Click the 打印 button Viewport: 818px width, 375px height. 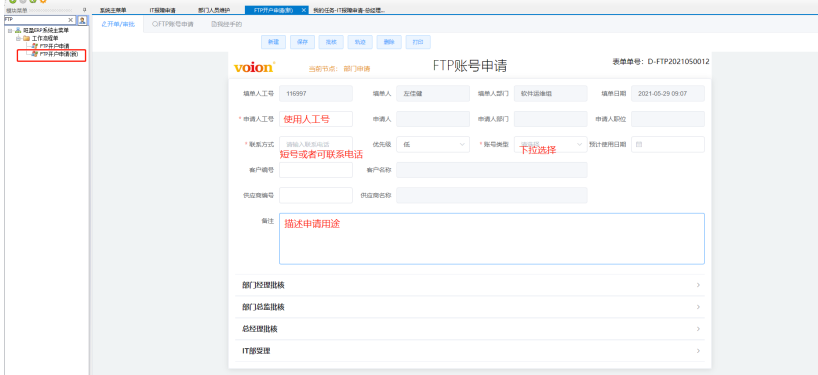[418, 42]
